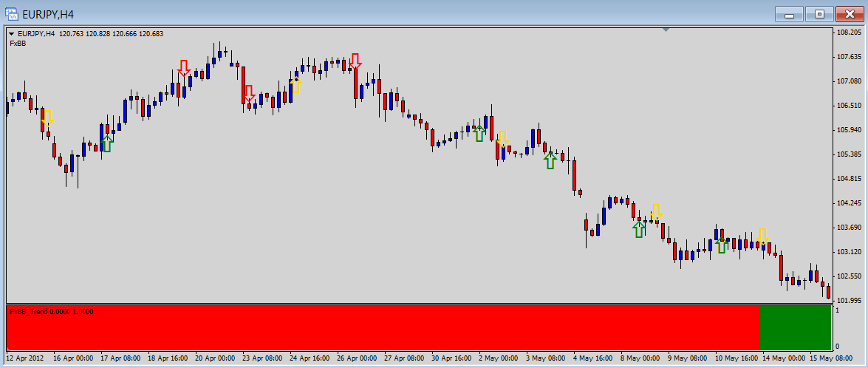The width and height of the screenshot is (868, 368).
Task: Click the 15 May 08:00 time label
Action: pos(832,358)
